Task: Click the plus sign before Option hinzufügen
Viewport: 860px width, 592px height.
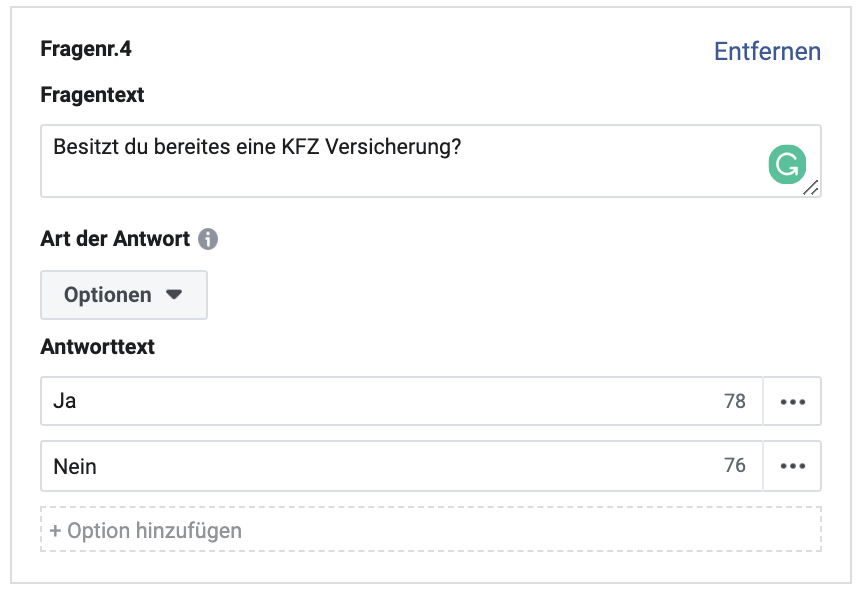Action: point(55,531)
